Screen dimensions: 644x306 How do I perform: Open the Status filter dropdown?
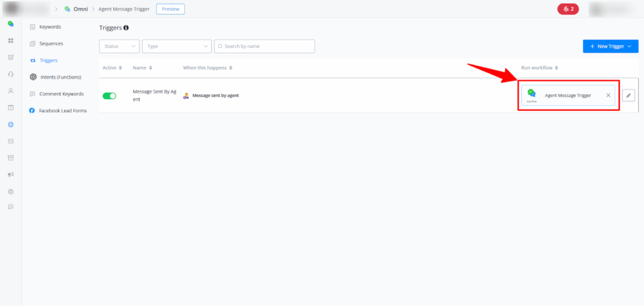point(119,47)
